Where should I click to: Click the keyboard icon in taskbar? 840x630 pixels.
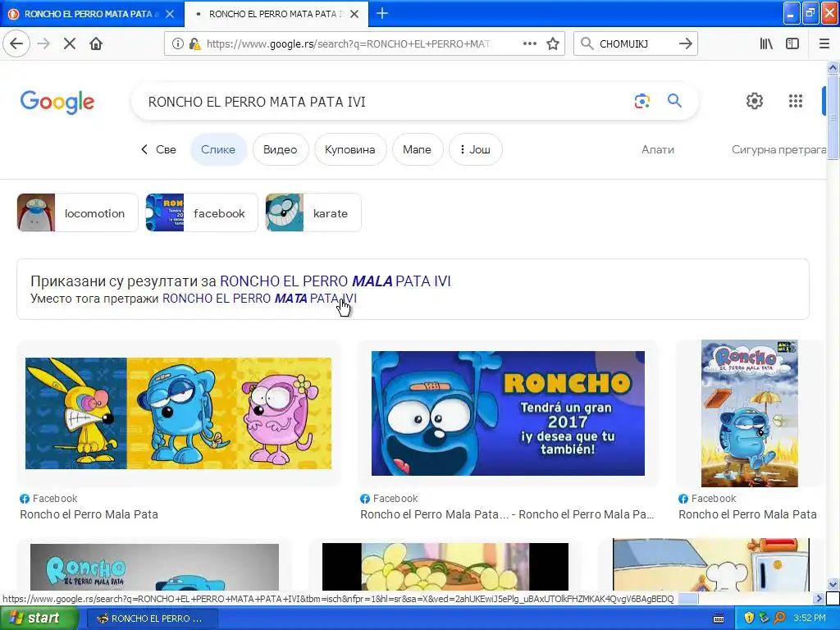(x=719, y=619)
